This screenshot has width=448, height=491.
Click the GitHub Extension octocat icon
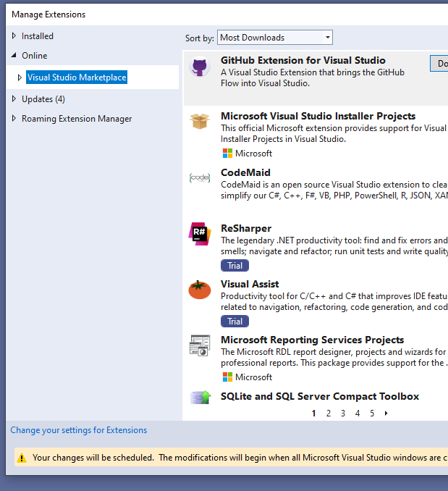point(200,67)
